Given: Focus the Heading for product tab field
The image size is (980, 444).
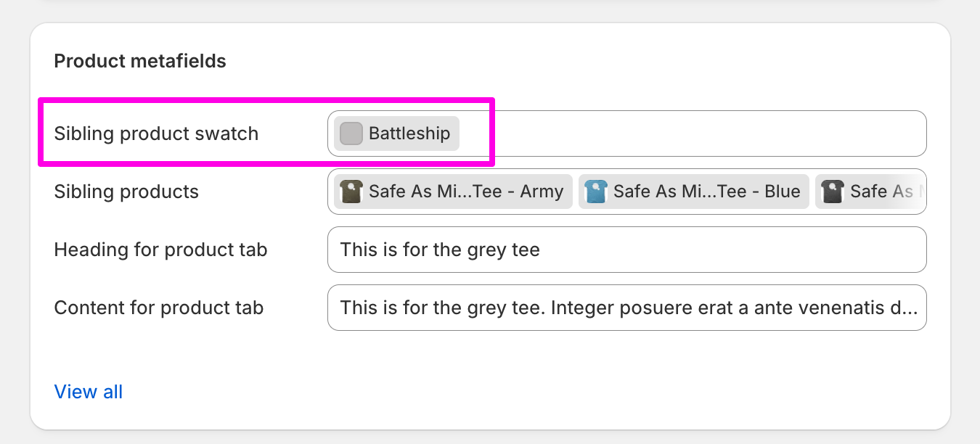Looking at the screenshot, I should (x=627, y=250).
